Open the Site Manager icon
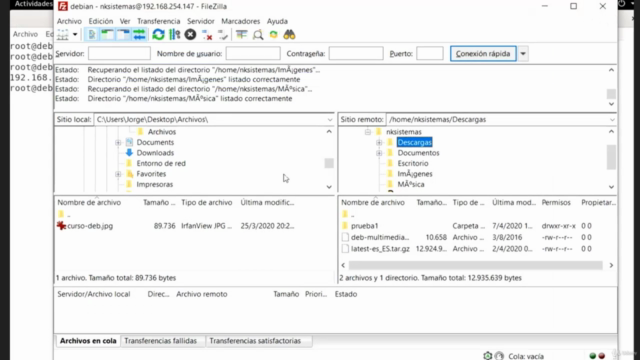640x360 pixels. [x=62, y=35]
